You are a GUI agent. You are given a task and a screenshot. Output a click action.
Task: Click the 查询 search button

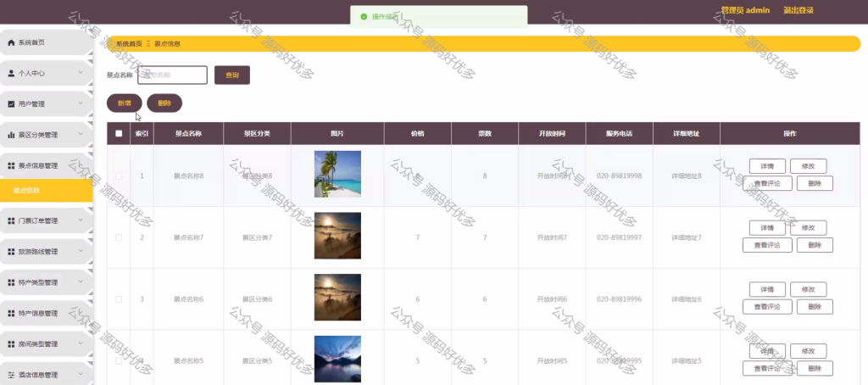tap(232, 75)
